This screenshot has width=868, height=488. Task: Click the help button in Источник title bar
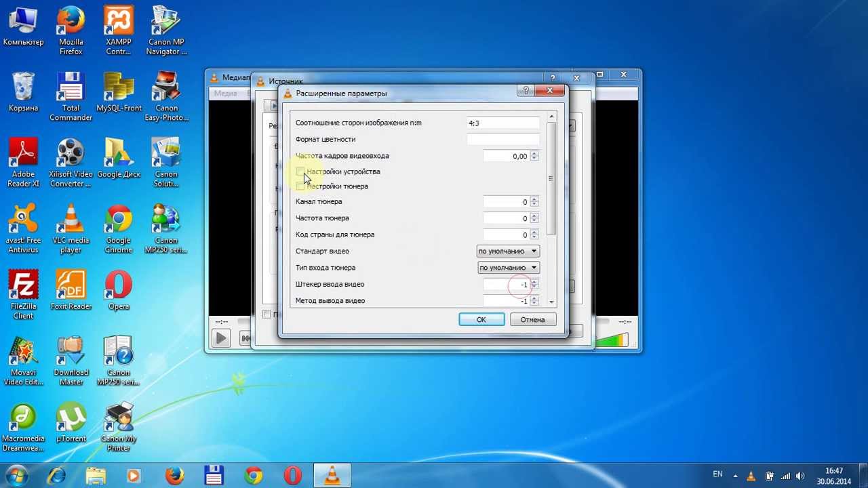point(553,79)
